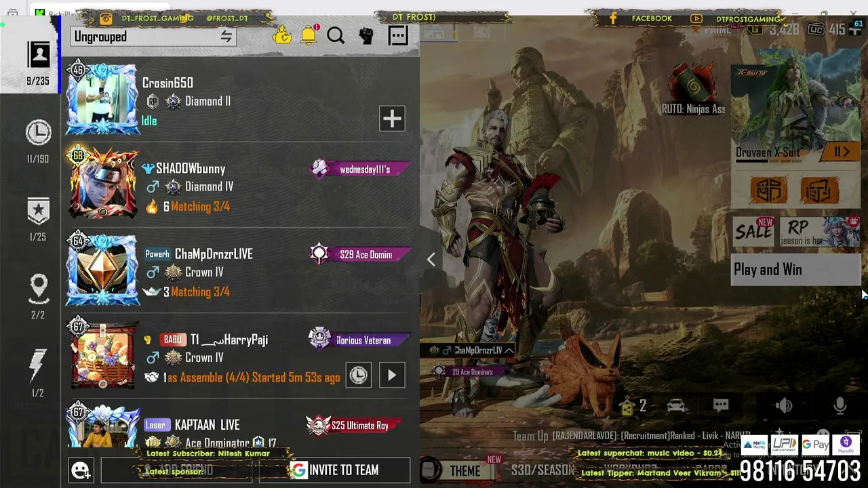Select the lightning tab showing 1/2
The image size is (868, 488).
(x=38, y=374)
